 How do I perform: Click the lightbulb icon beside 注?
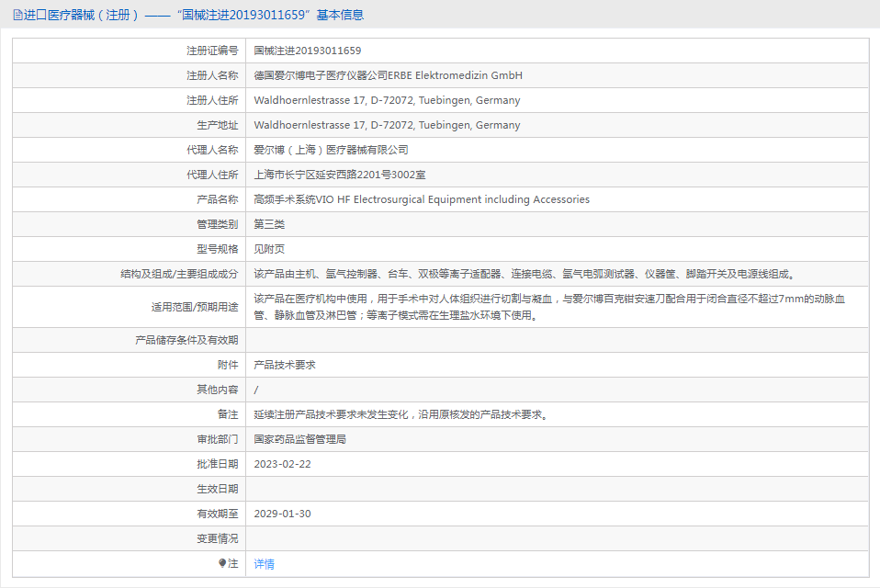222,563
